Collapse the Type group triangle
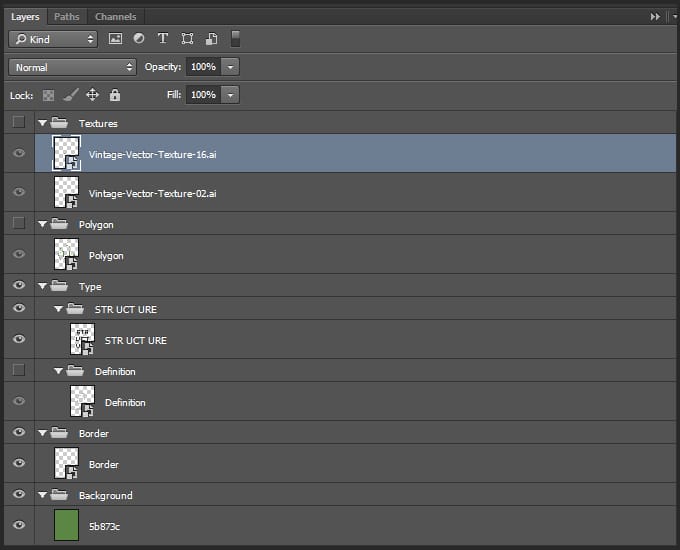The image size is (680, 550). point(42,286)
